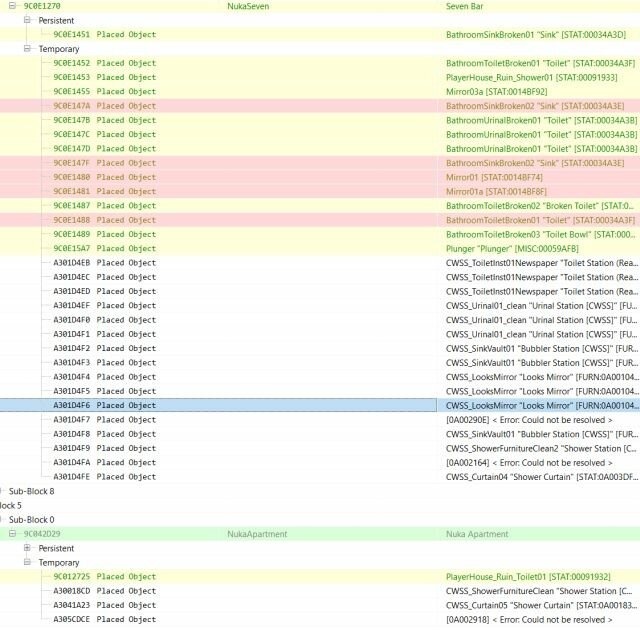Select record "A301D4F8" Placed Object
This screenshot has width=640, height=630.
click(104, 434)
